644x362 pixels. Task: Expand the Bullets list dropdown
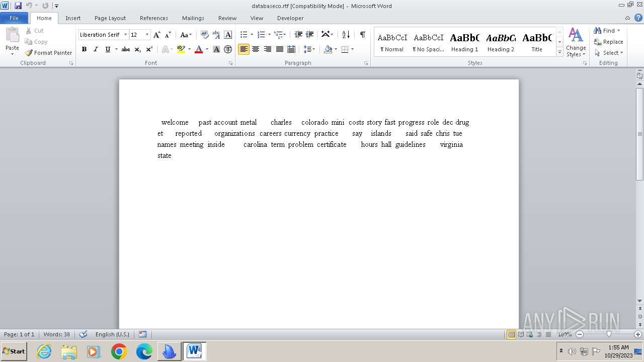pyautogui.click(x=252, y=35)
